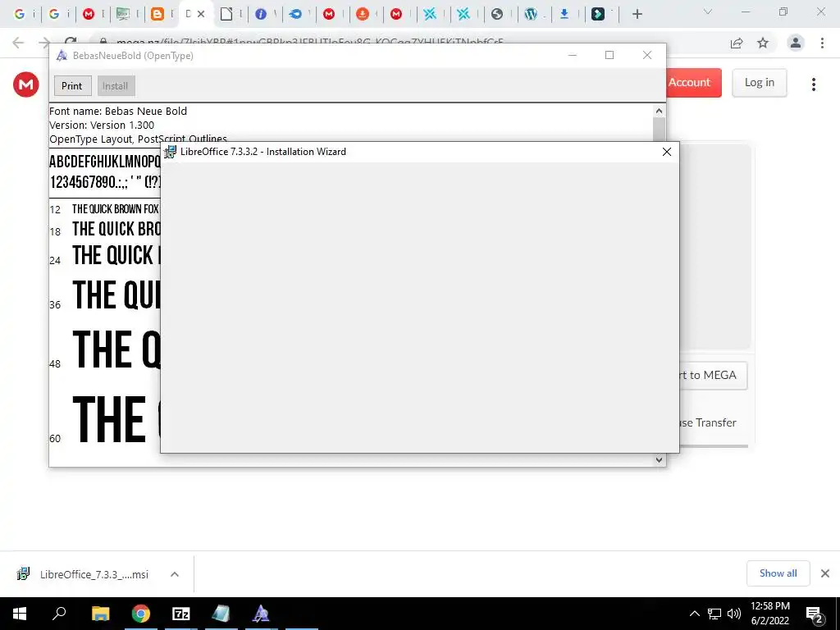Select the blue info-icon browser tab
Screen dimensions: 840x630
point(261,14)
